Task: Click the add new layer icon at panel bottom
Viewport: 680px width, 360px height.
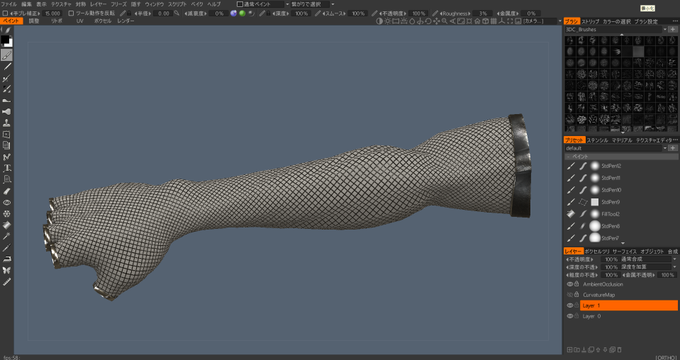Action: (569, 350)
